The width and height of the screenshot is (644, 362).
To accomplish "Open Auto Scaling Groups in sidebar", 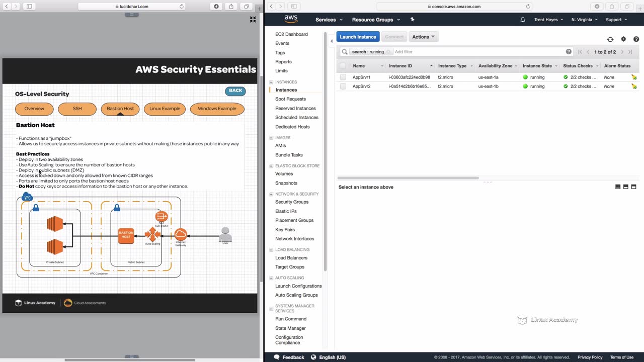I will point(296,295).
